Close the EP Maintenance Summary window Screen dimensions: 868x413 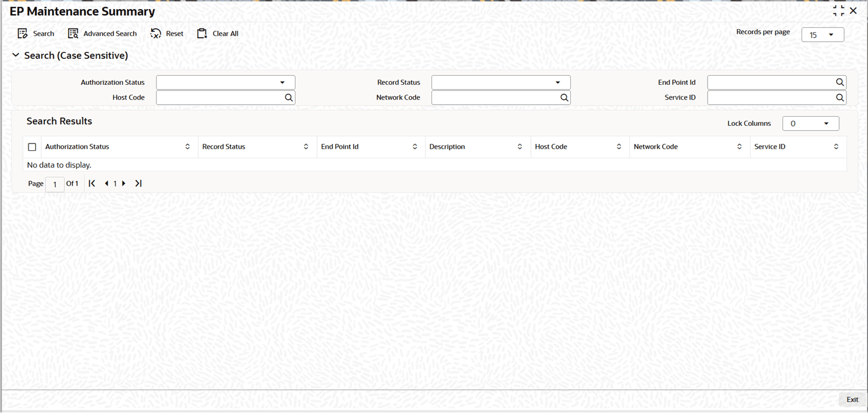pyautogui.click(x=853, y=11)
